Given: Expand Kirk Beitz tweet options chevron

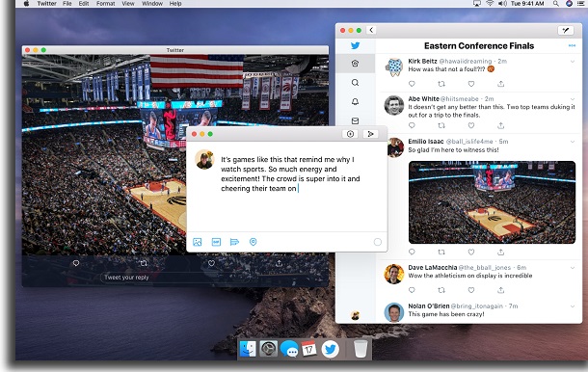Looking at the screenshot, I should click(x=573, y=61).
